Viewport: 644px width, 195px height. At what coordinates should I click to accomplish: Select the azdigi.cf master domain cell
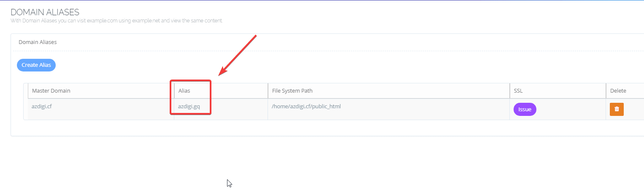coord(42,106)
